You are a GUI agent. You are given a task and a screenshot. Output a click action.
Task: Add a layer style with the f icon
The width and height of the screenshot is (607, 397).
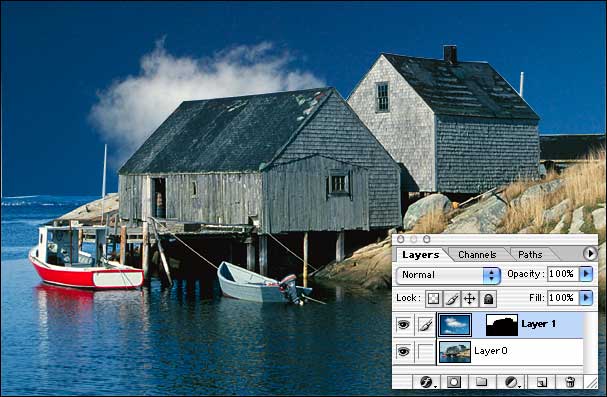click(427, 382)
